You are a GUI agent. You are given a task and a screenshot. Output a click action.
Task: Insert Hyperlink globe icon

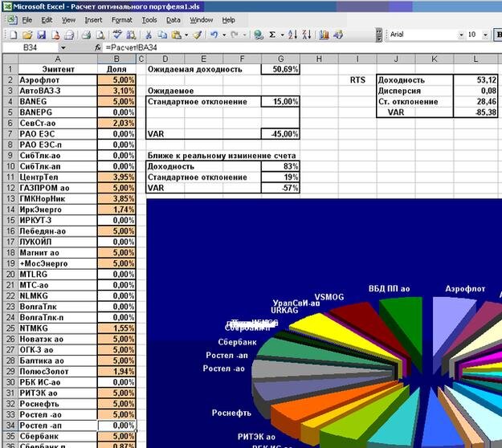click(259, 35)
